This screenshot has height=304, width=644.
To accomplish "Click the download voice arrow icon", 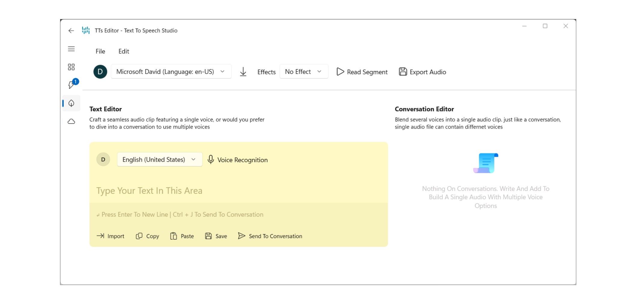I will click(x=243, y=72).
